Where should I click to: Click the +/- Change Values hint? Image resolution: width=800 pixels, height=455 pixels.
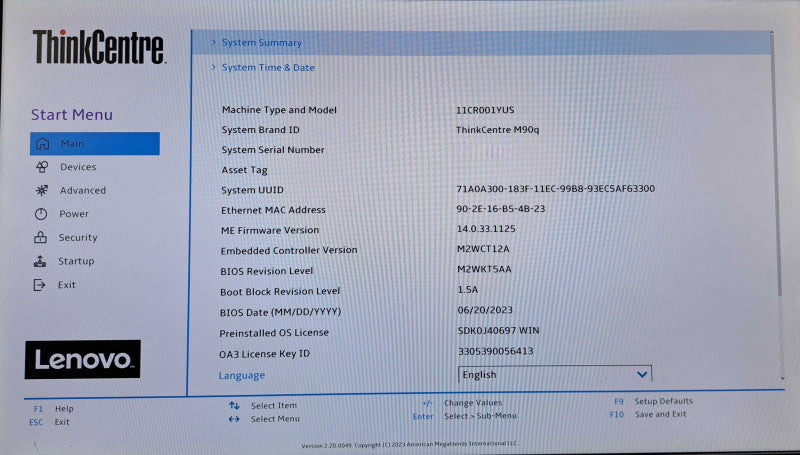462,403
